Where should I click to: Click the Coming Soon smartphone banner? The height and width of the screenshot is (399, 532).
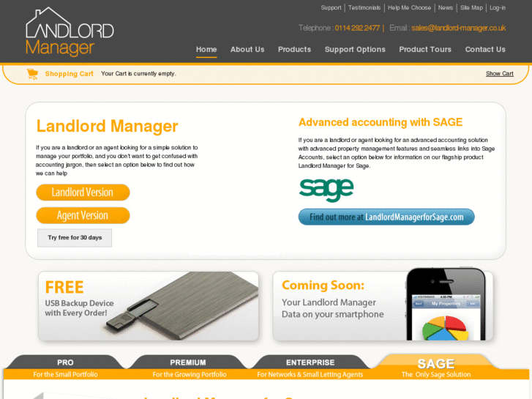pos(383,306)
